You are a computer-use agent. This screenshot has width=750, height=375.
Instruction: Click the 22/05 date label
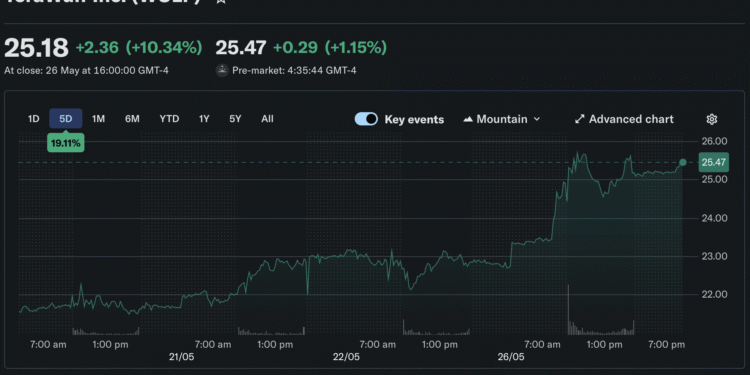click(346, 357)
